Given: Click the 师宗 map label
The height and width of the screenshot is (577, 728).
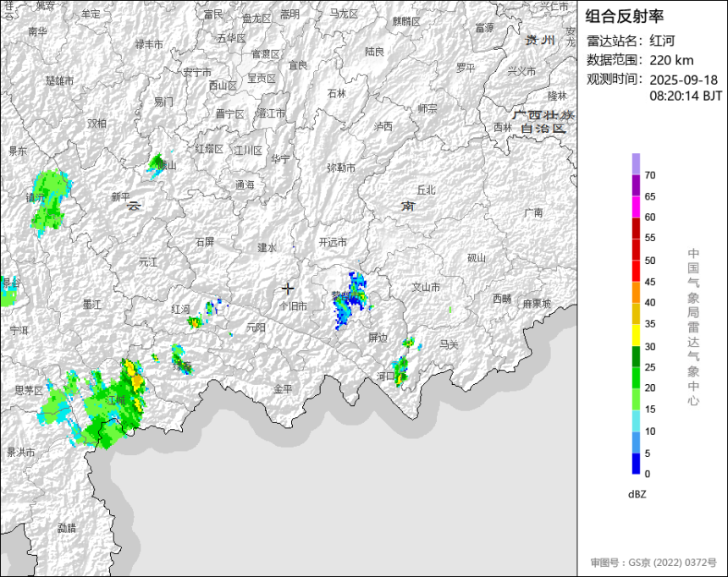Looking at the screenshot, I should tap(427, 108).
